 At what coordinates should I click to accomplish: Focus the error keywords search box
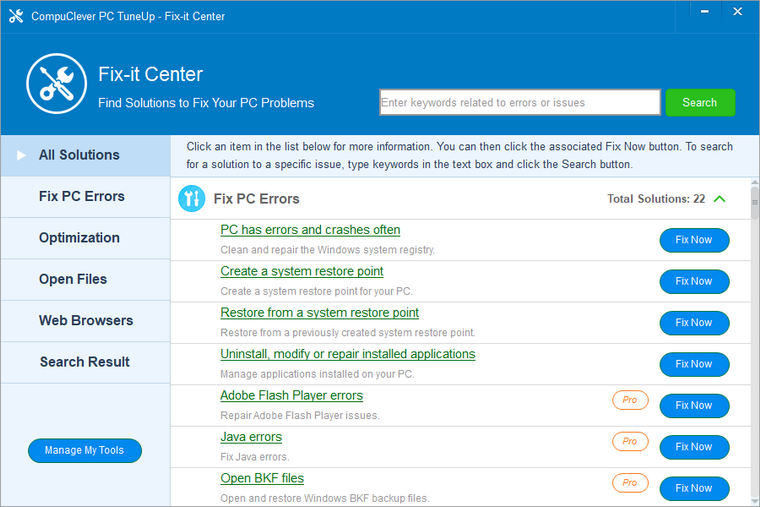coord(519,102)
